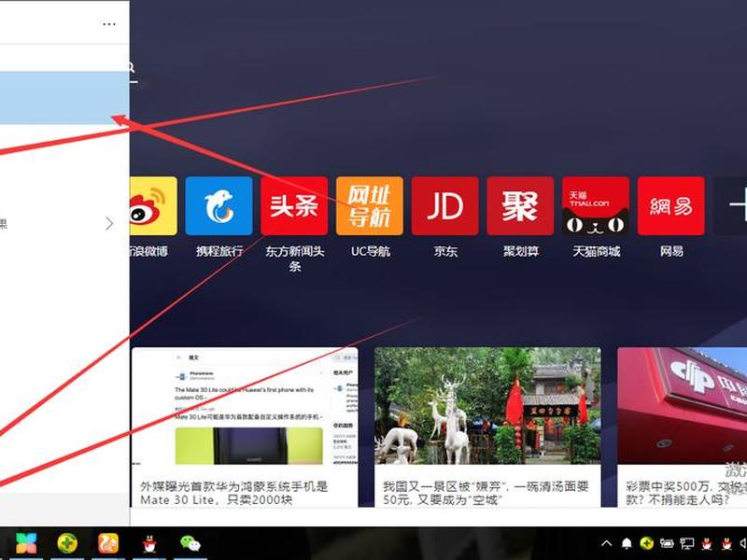The height and width of the screenshot is (560, 747).
Task: Click the 聚划算 label
Action: [x=521, y=251]
